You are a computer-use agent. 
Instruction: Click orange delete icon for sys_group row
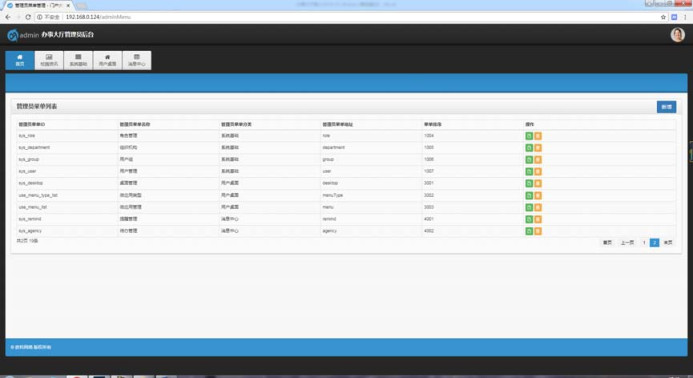pos(538,160)
